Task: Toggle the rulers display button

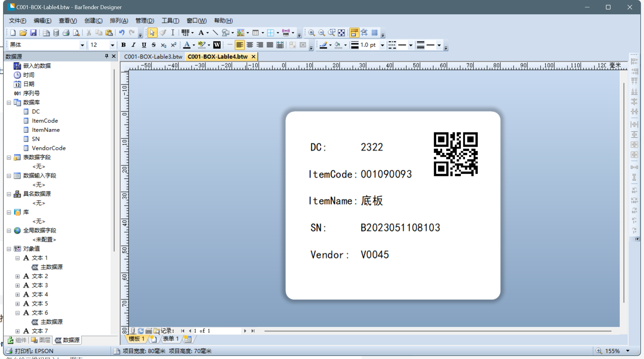Action: click(354, 33)
